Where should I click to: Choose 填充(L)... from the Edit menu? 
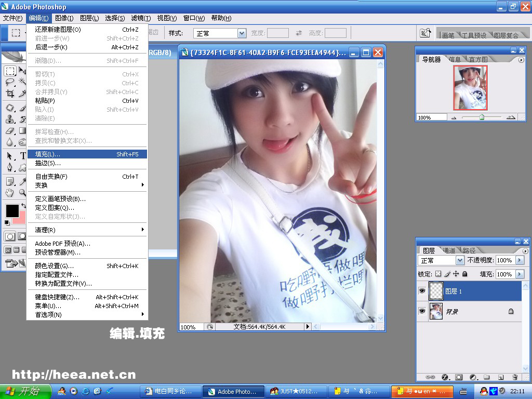point(48,154)
